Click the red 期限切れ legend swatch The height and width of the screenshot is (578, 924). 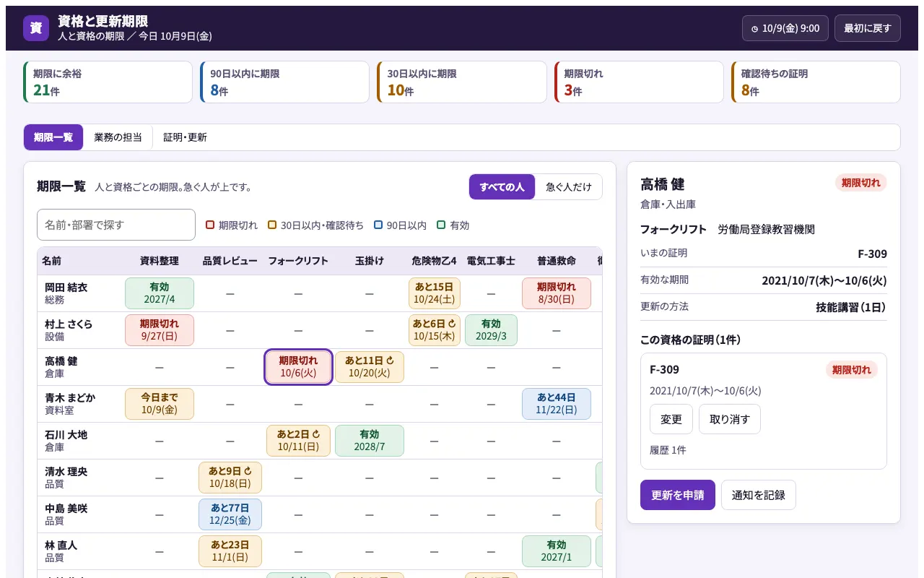[210, 225]
